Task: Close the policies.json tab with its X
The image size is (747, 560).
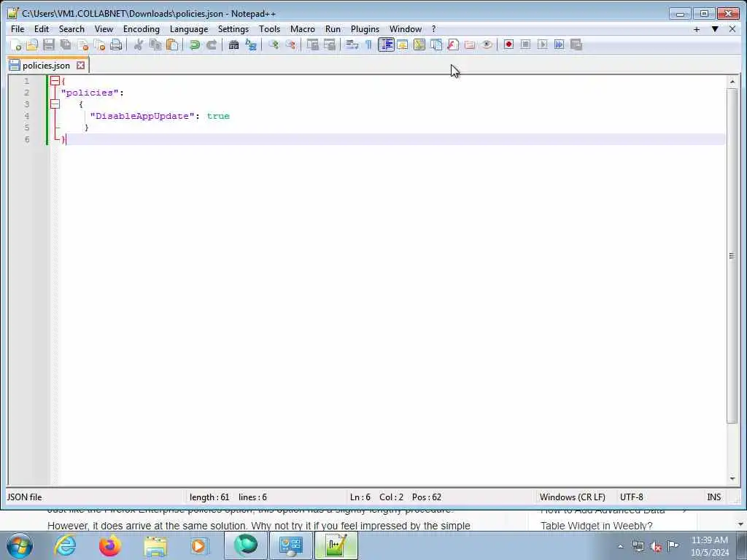Action: click(x=81, y=65)
